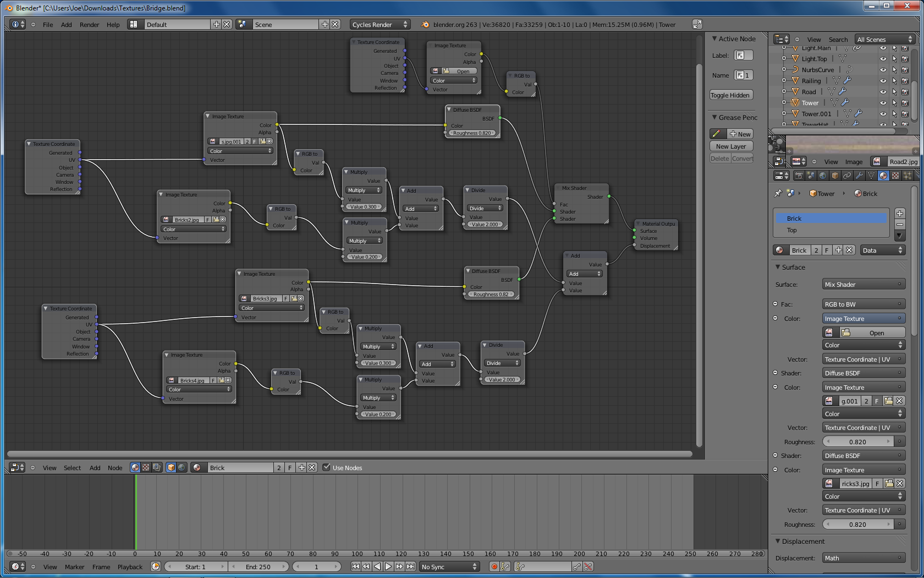Toggle visibility eye for Railing object

883,81
